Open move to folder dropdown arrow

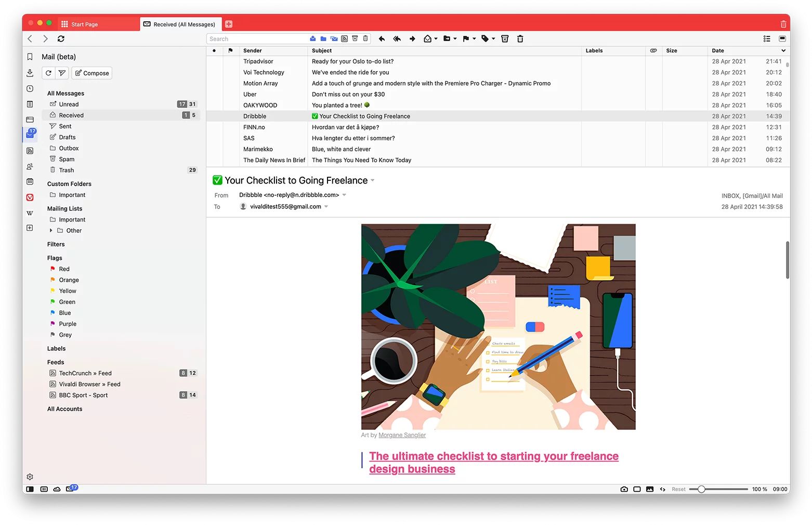click(x=455, y=38)
